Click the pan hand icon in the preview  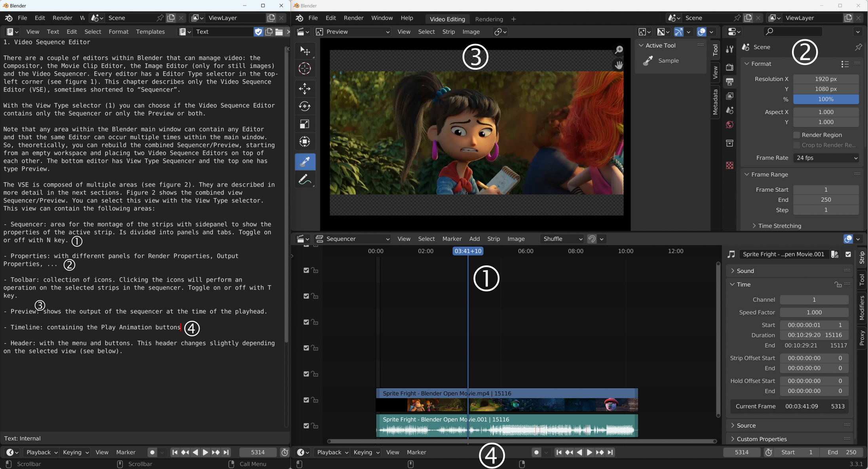click(619, 65)
